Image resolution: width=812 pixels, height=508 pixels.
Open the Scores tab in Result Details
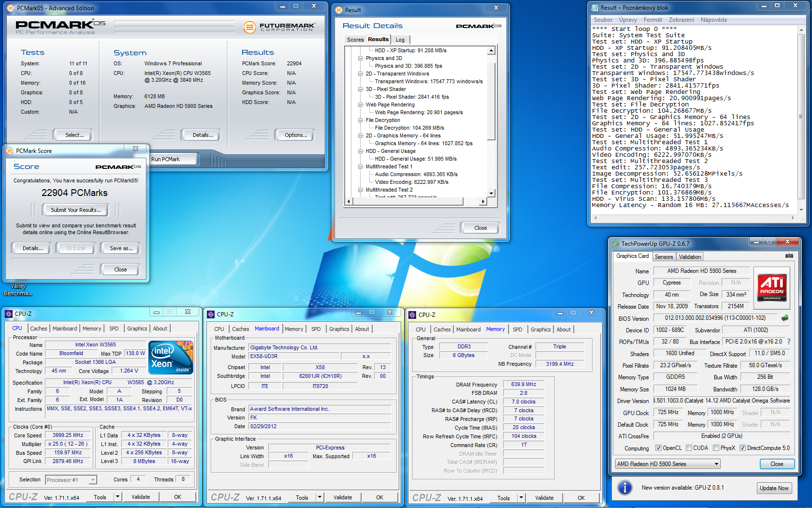pyautogui.click(x=355, y=40)
